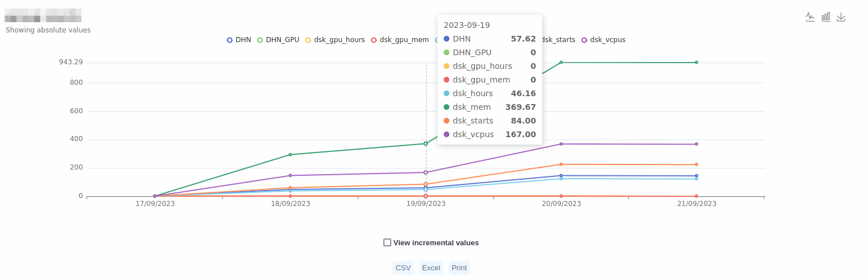
Task: Click dsk_mem data point on 18/09/2023
Action: [x=290, y=155]
